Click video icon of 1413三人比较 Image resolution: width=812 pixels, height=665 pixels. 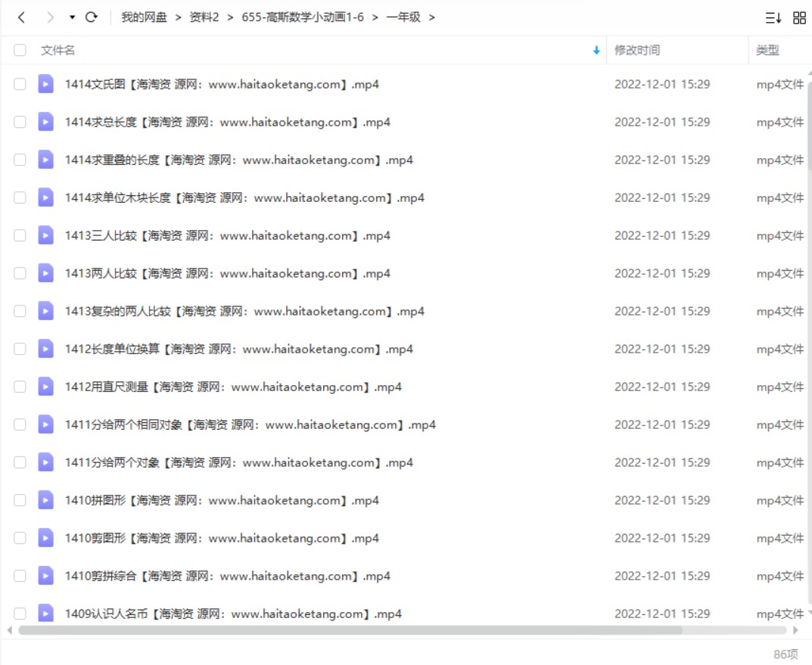tap(45, 235)
